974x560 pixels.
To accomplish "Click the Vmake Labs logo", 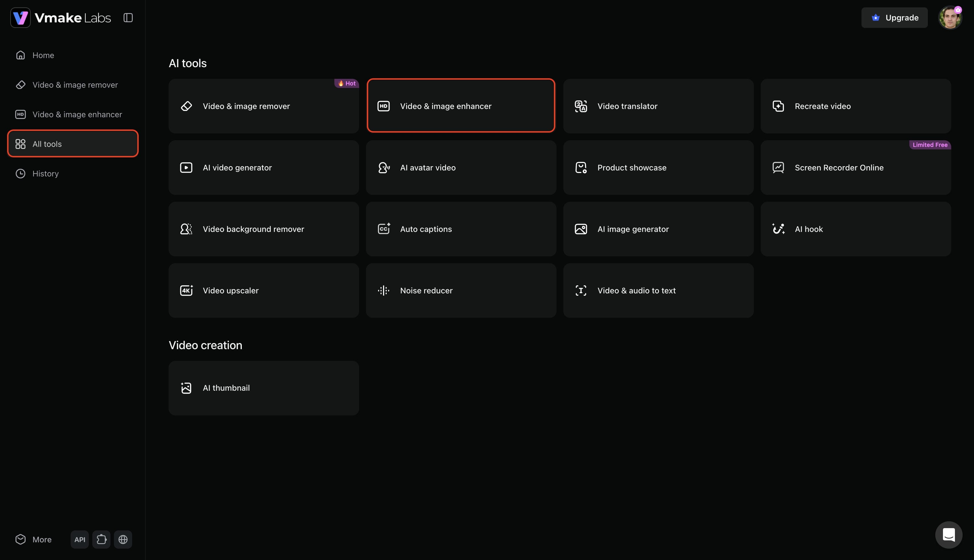I will 61,18.
